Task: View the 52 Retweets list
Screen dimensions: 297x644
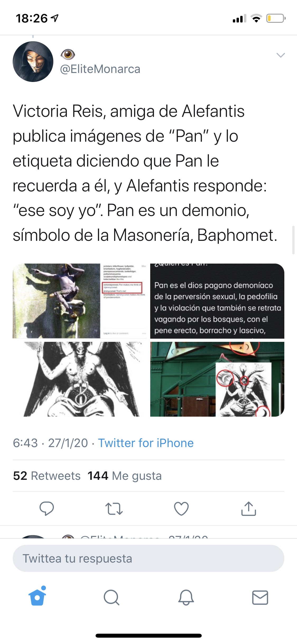Action: coord(47,476)
